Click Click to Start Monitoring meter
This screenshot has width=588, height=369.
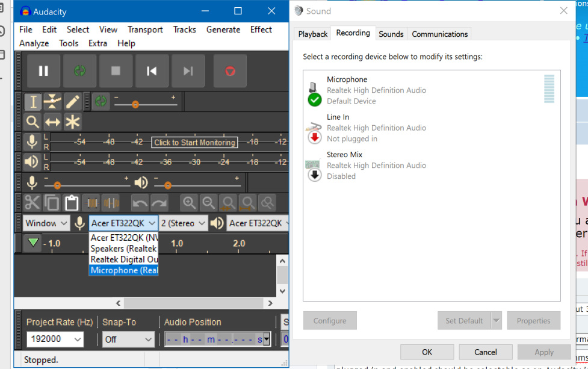coord(194,142)
